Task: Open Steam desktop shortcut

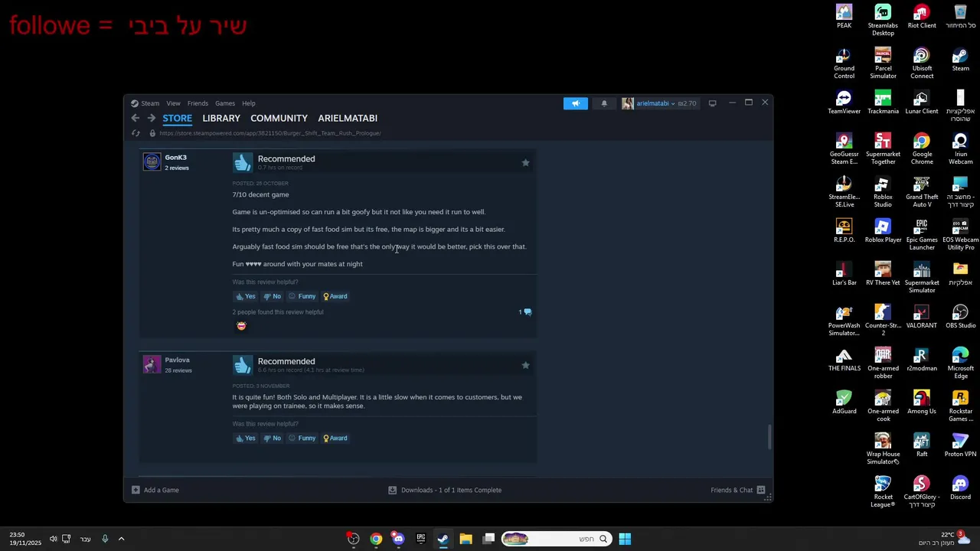Action: tap(960, 60)
